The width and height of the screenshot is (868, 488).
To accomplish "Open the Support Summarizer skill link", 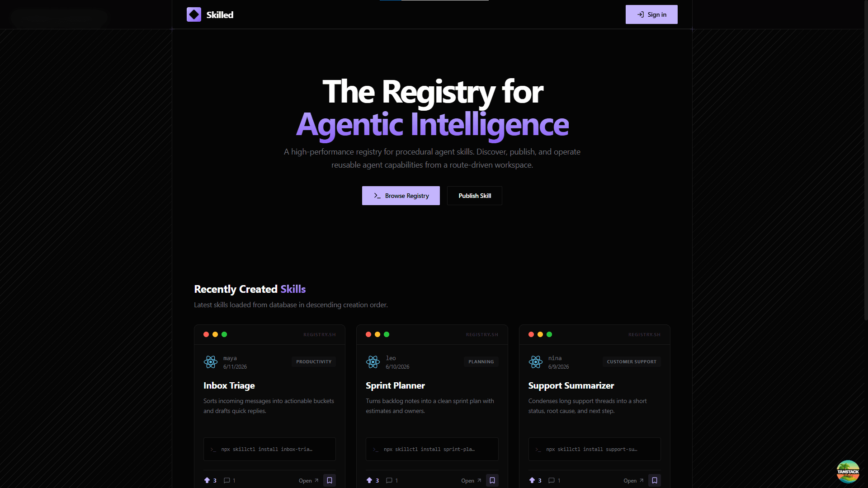I will 633,480.
